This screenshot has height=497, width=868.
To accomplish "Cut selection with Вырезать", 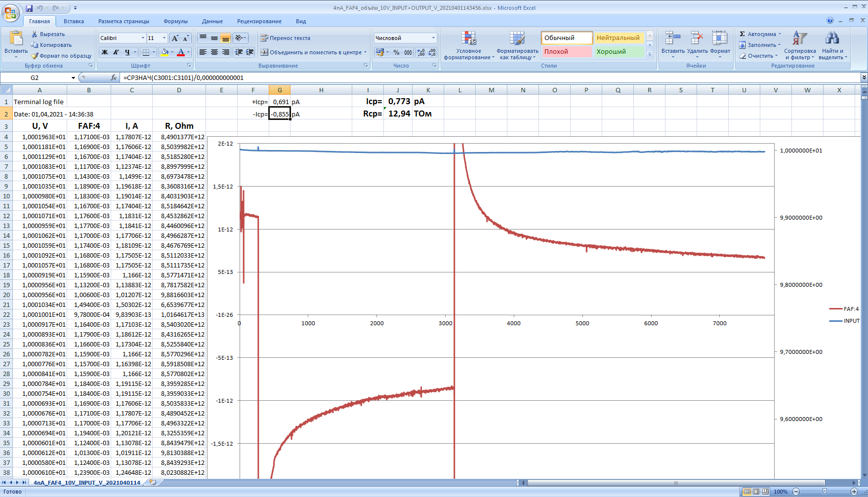I will (x=48, y=34).
